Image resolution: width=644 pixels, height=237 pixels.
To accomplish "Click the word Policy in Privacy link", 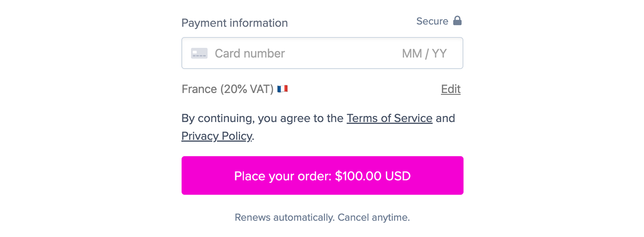I will 234,135.
